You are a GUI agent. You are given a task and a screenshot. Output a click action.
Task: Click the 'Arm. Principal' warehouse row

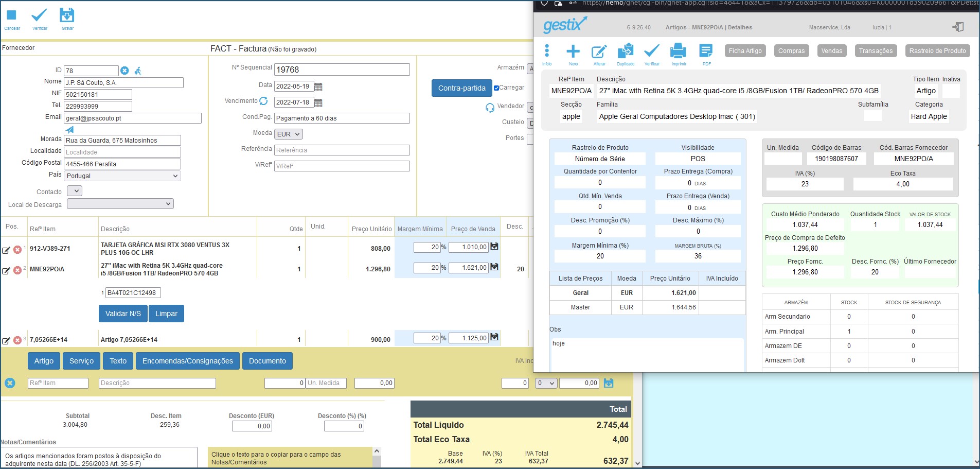[860, 332]
